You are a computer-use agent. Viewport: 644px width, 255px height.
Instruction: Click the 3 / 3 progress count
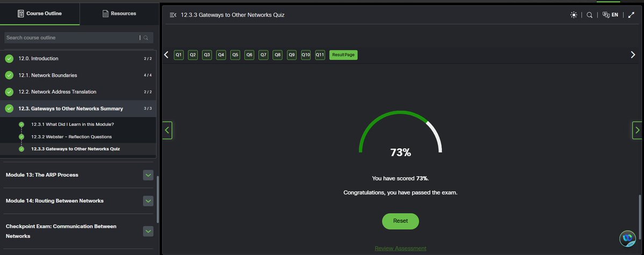148,109
